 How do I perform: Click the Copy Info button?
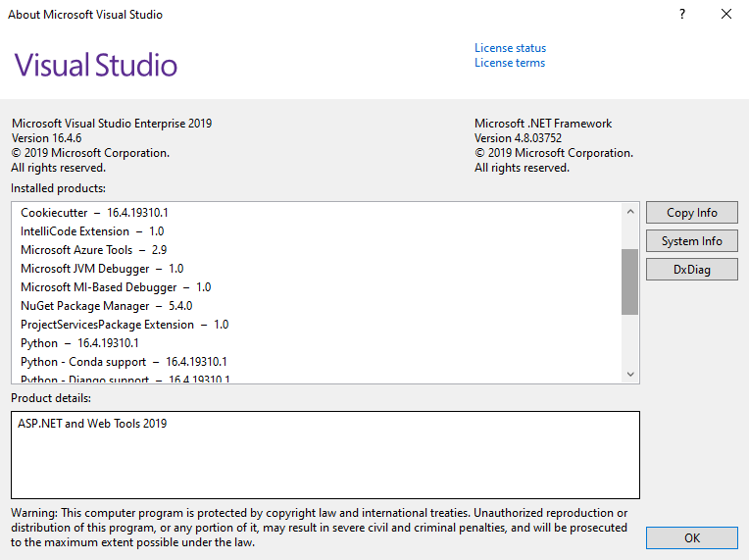[692, 213]
